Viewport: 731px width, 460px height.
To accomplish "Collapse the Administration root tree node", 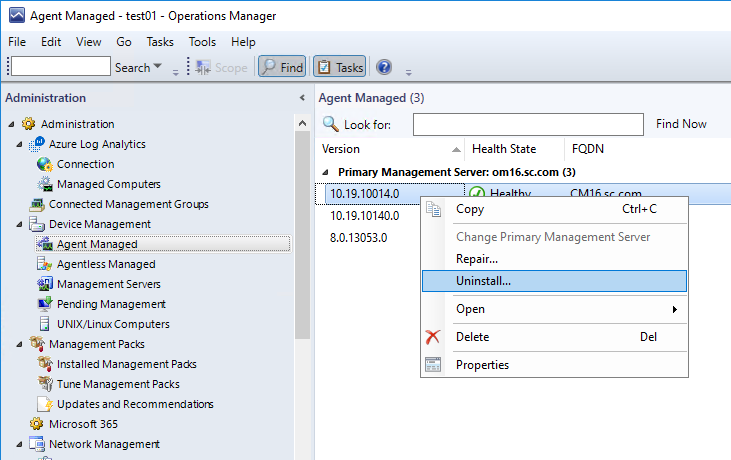I will tap(12, 124).
